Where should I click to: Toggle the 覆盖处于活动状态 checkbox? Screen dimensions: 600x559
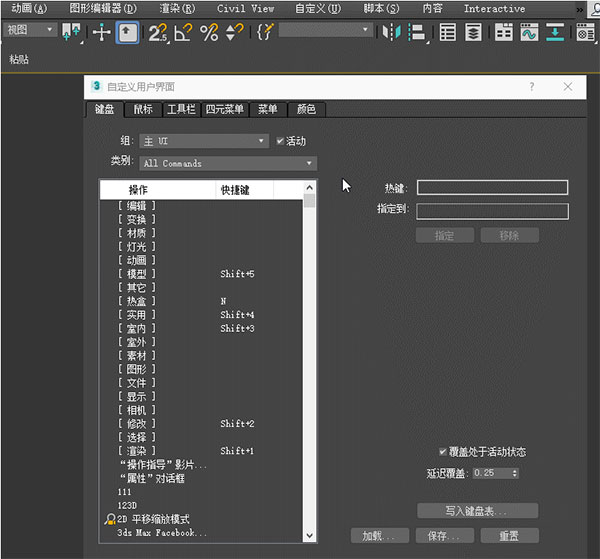coord(443,452)
